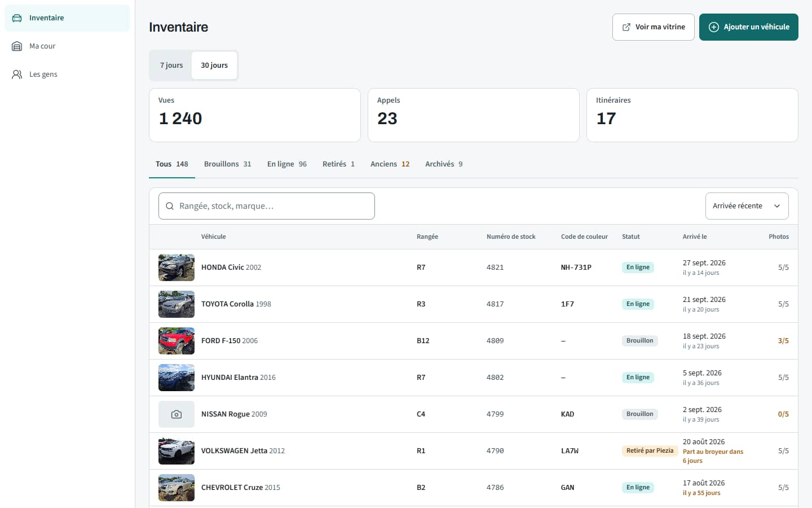Click the Inventaire car icon in sidebar
Image resolution: width=812 pixels, height=508 pixels.
[x=17, y=18]
